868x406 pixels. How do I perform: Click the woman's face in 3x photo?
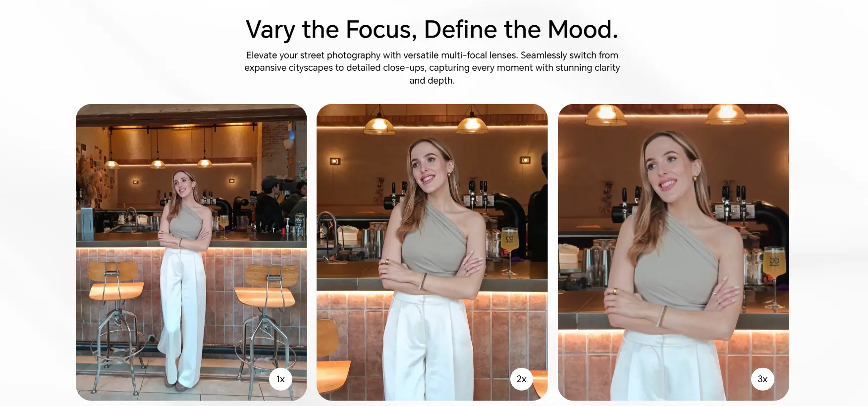[x=668, y=166]
